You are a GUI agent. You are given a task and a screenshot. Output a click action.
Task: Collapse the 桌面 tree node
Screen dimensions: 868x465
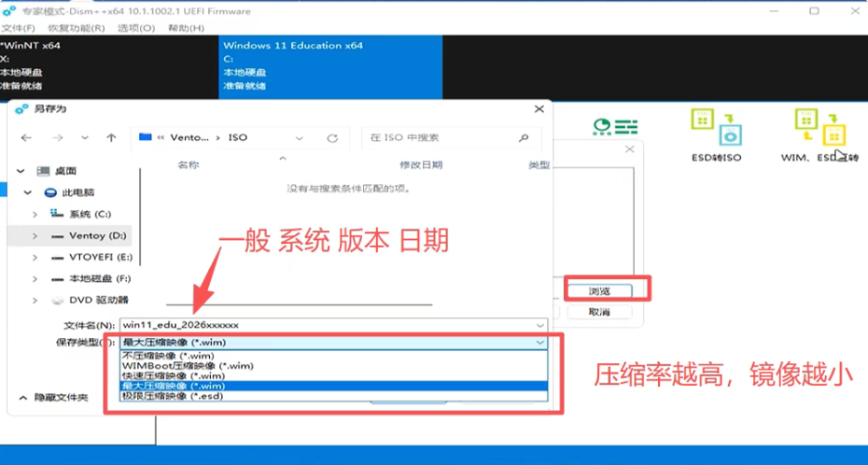coord(21,172)
